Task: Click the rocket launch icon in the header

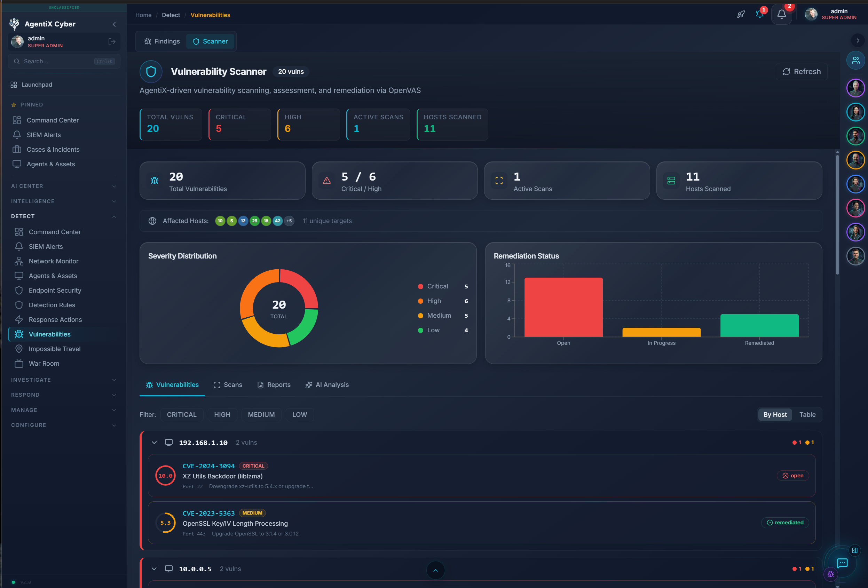Action: click(x=741, y=14)
